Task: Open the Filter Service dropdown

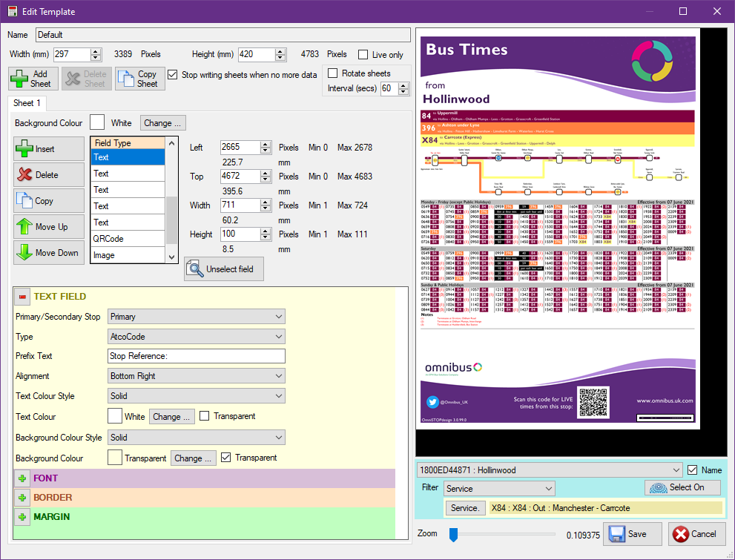Action: point(499,489)
